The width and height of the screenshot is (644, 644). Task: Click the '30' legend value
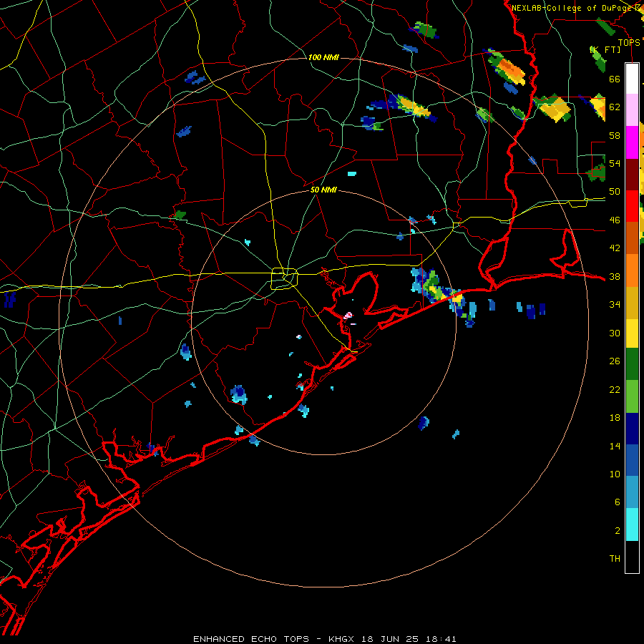point(615,333)
